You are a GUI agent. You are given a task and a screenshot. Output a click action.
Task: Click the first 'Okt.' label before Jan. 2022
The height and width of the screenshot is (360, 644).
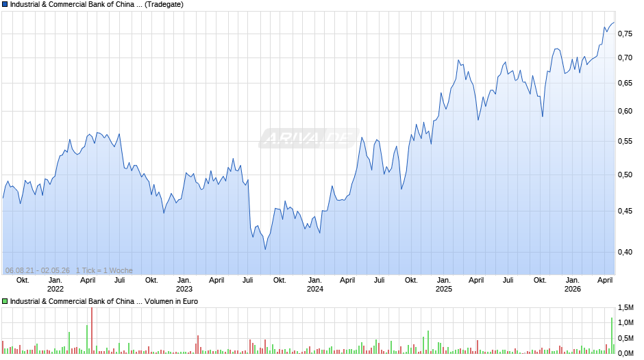coord(23,281)
